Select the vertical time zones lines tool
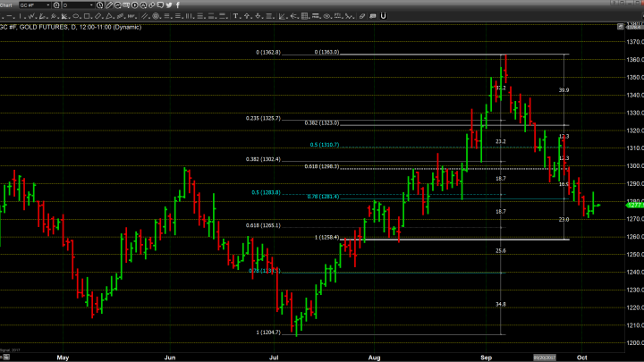This screenshot has width=644, height=362. [x=189, y=16]
